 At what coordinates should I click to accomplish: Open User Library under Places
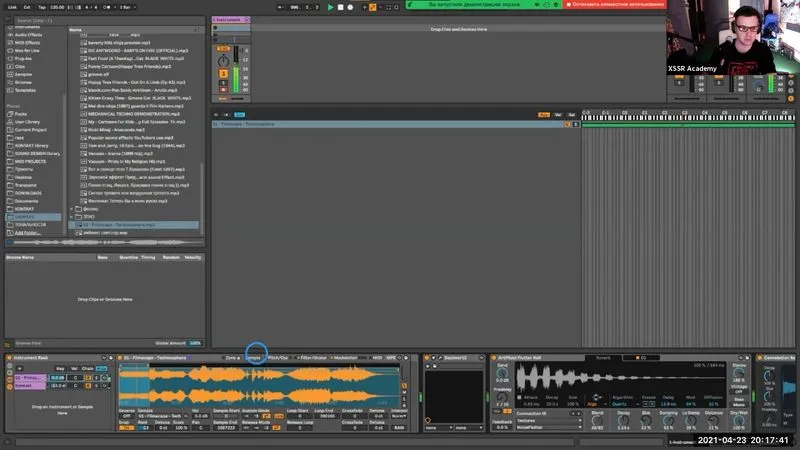click(x=27, y=122)
